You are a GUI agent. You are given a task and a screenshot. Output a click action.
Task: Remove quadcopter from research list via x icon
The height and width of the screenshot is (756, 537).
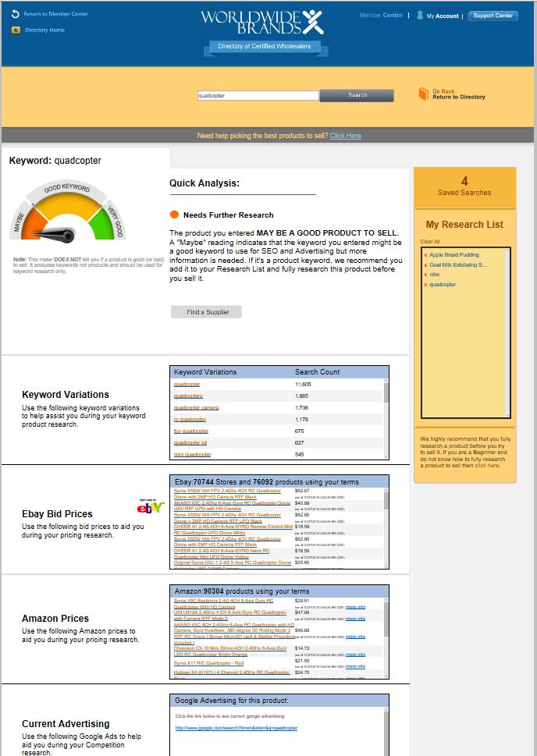(425, 285)
